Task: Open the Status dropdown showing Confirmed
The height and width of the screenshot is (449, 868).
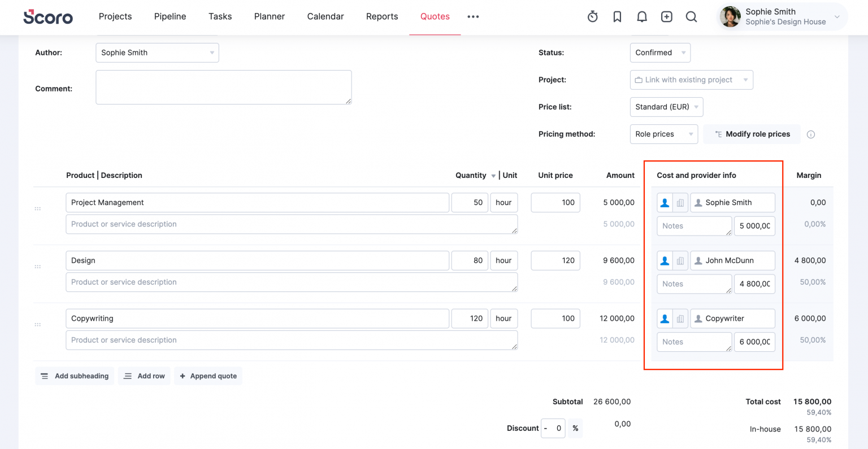Action: coord(660,53)
